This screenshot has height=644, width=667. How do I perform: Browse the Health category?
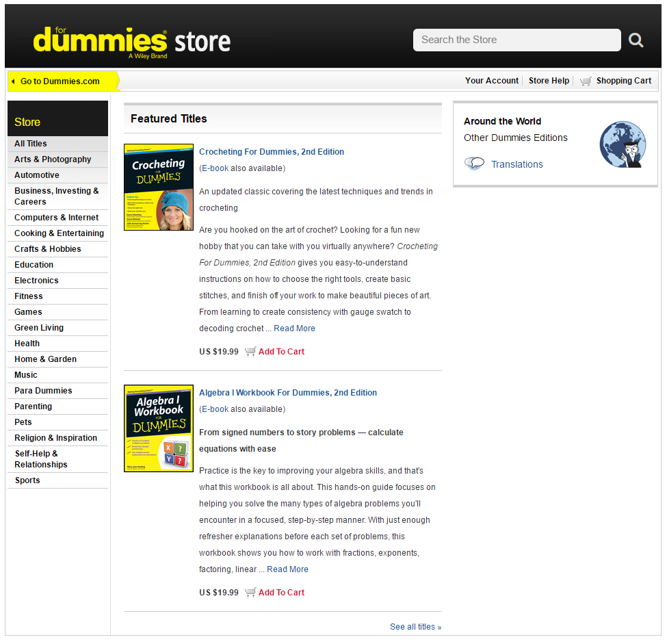(x=58, y=344)
